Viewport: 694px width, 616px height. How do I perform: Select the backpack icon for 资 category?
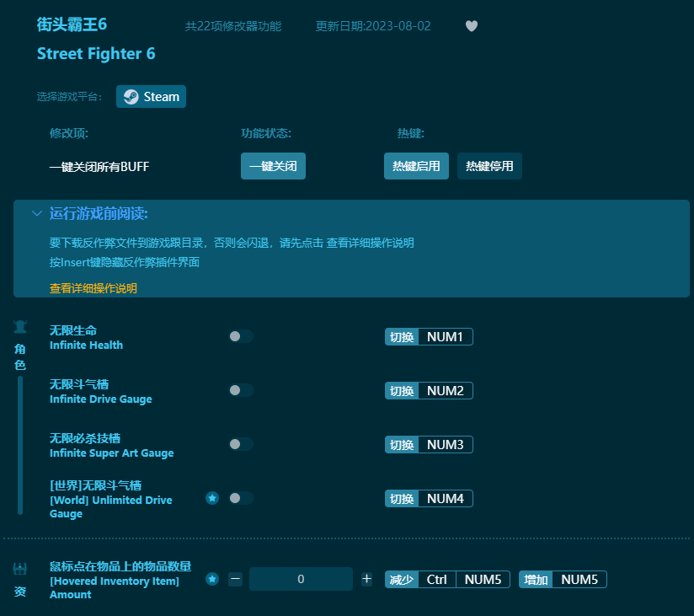(20, 569)
